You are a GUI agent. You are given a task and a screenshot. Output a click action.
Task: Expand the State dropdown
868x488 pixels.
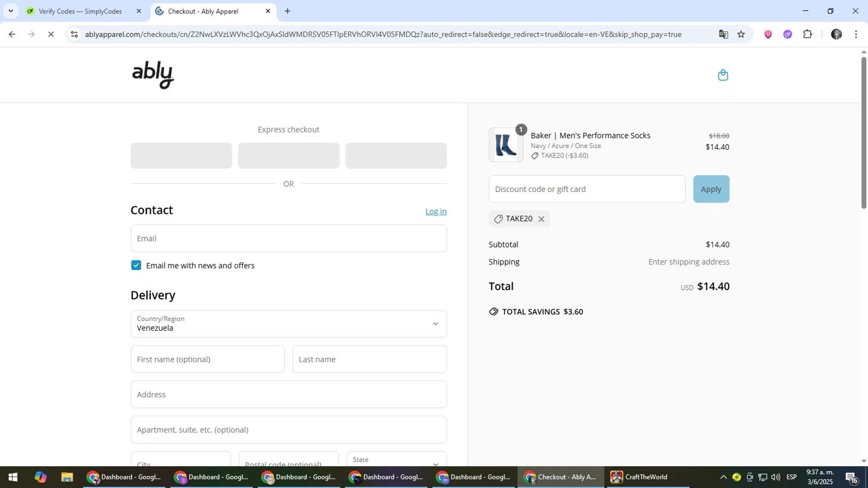pos(396,459)
